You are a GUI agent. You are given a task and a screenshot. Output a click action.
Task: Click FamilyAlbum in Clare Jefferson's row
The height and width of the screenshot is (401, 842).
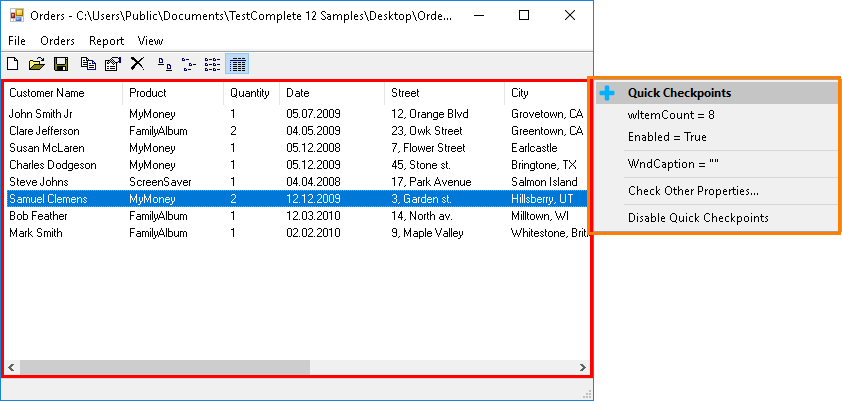pyautogui.click(x=158, y=131)
